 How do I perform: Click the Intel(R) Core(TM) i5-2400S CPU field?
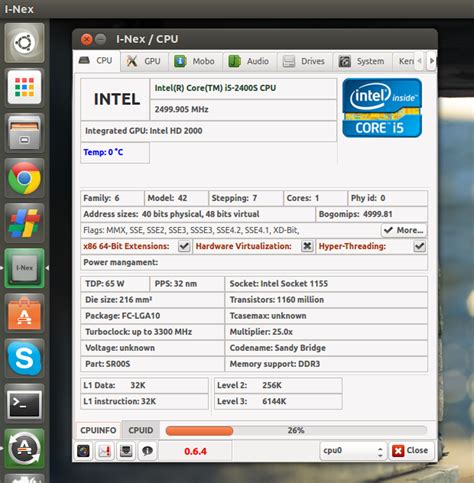(243, 88)
